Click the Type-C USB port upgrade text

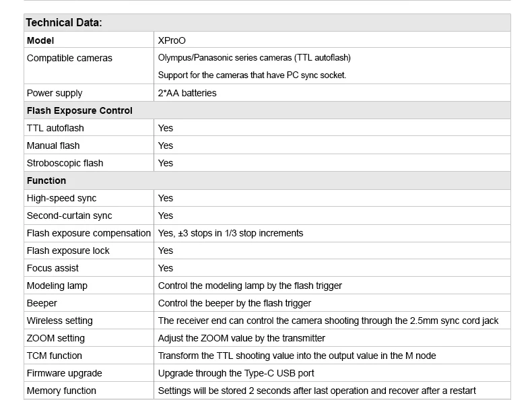point(236,373)
